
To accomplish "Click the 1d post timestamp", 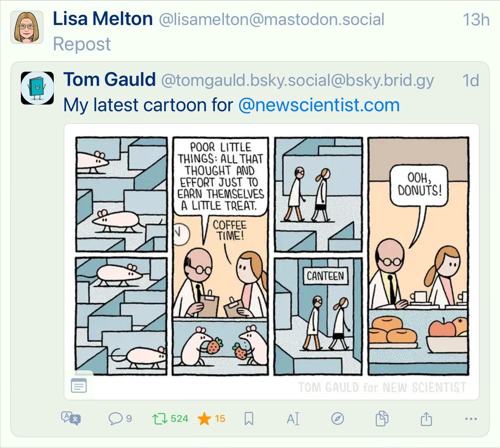I will (x=471, y=80).
